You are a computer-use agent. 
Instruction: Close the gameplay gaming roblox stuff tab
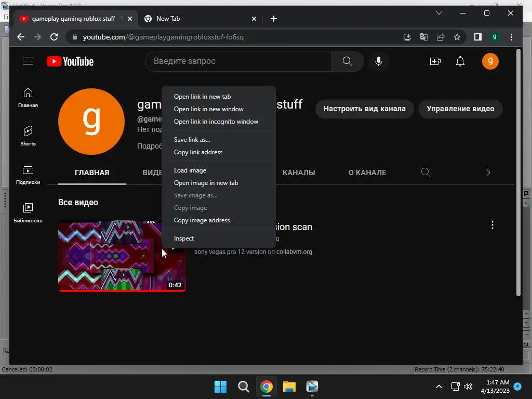(x=129, y=19)
